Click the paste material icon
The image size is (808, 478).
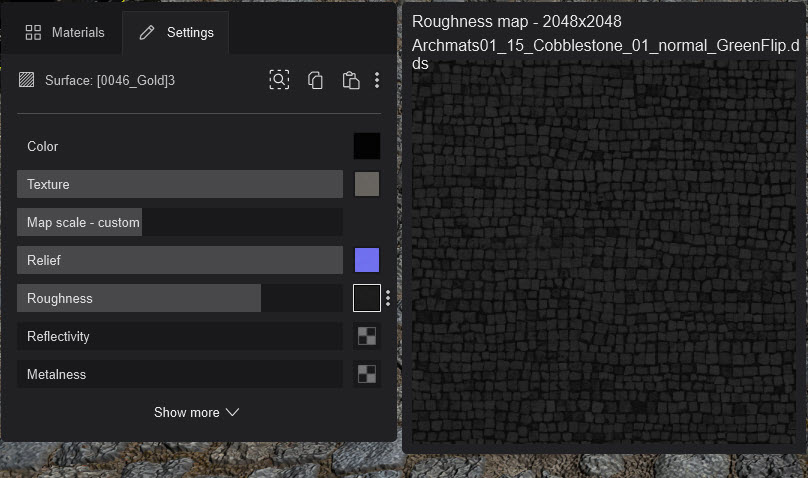(350, 80)
